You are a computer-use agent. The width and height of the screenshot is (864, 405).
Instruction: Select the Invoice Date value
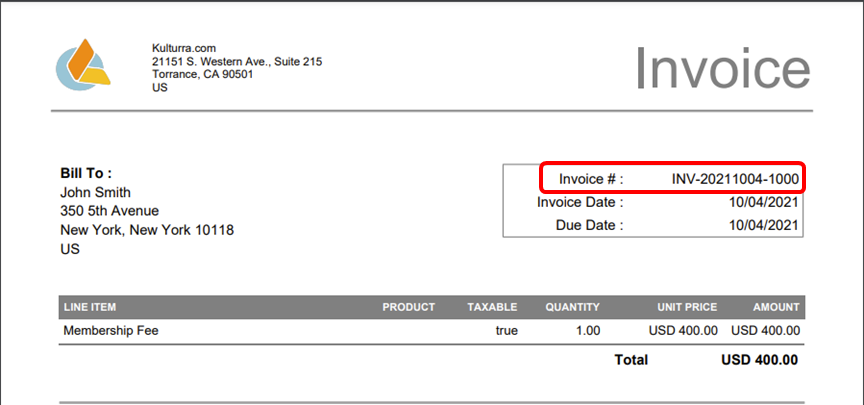[765, 202]
